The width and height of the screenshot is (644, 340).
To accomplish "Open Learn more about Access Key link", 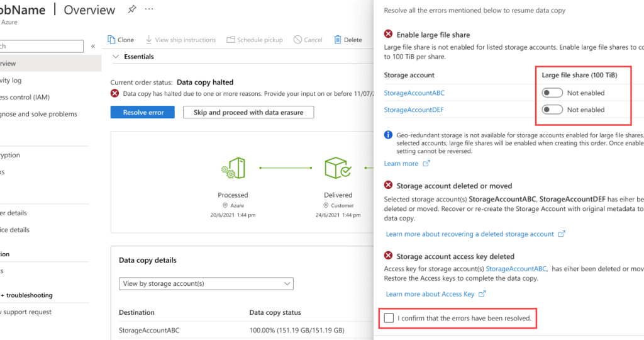I will (435, 294).
